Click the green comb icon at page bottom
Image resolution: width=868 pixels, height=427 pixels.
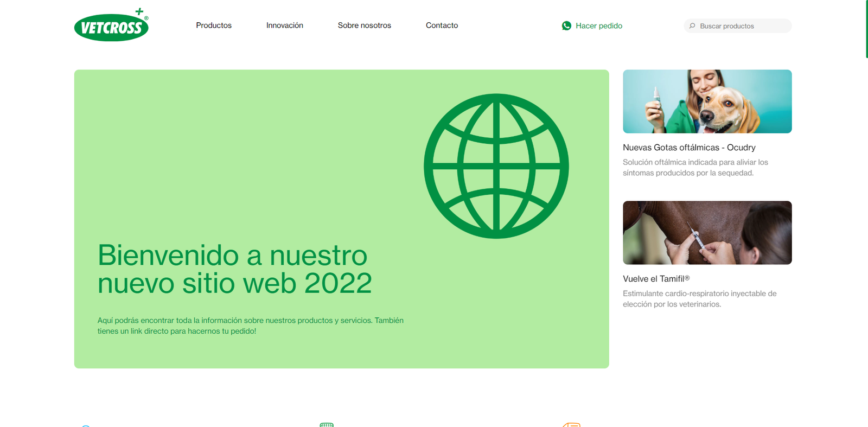[x=327, y=424]
